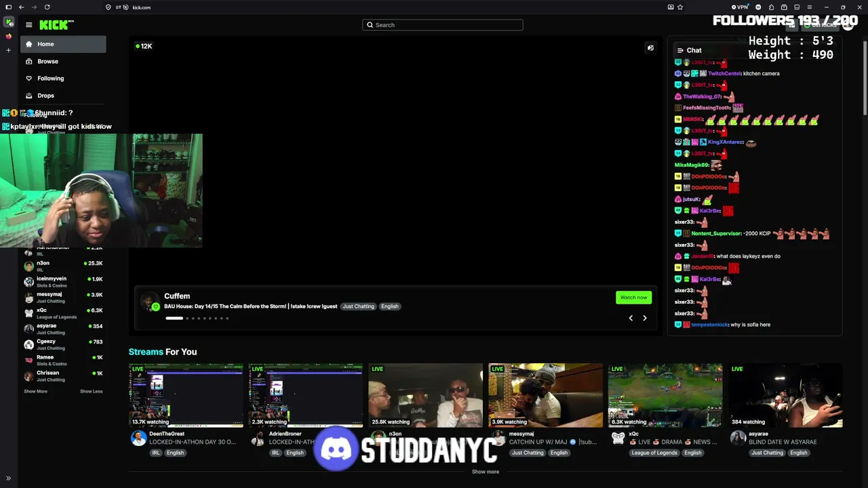The width and height of the screenshot is (868, 488).
Task: Reload the page with the refresh icon
Action: tap(47, 7)
